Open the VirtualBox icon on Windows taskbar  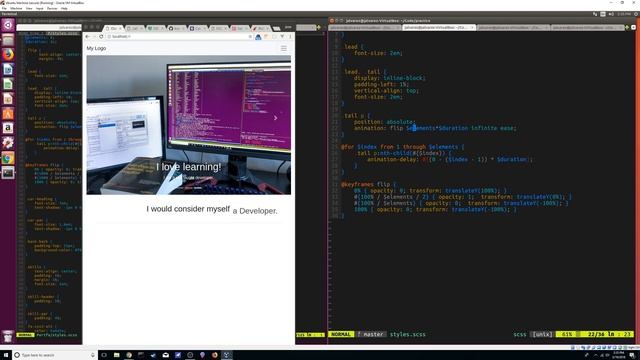(227, 355)
